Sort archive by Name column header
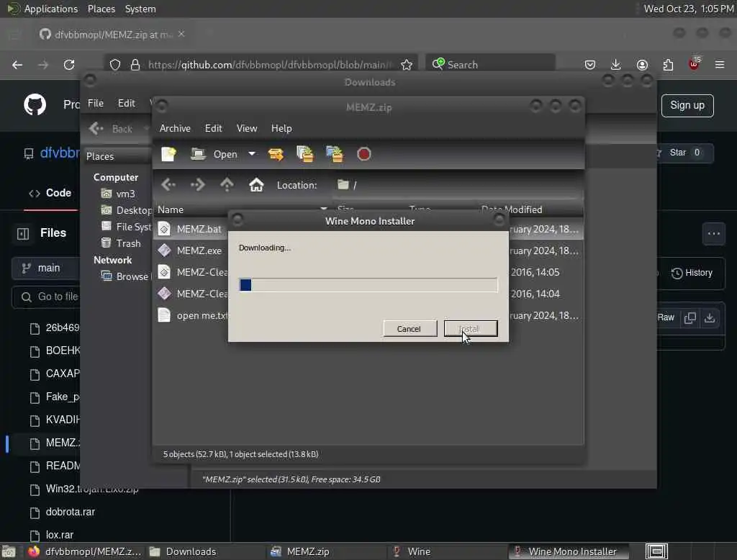 pyautogui.click(x=242, y=209)
